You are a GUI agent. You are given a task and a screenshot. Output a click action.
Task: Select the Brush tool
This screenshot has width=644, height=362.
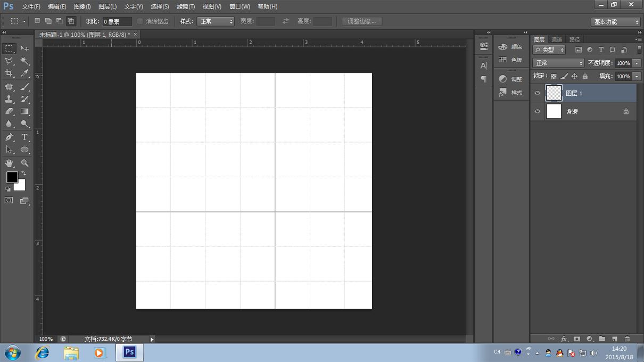click(24, 87)
